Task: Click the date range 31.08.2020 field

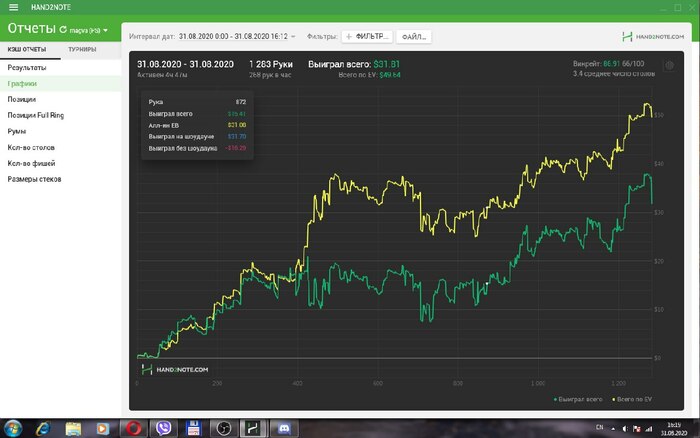Action: tap(233, 37)
